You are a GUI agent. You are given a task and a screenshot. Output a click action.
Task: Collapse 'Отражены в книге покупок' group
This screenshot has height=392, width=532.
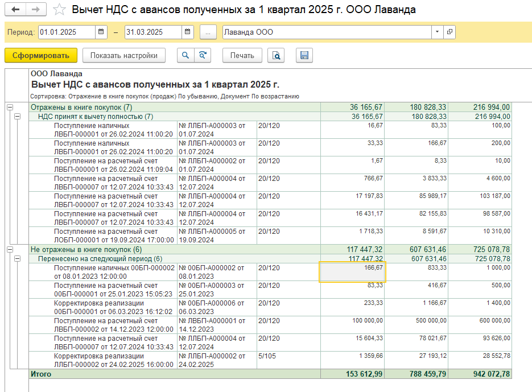(9, 107)
